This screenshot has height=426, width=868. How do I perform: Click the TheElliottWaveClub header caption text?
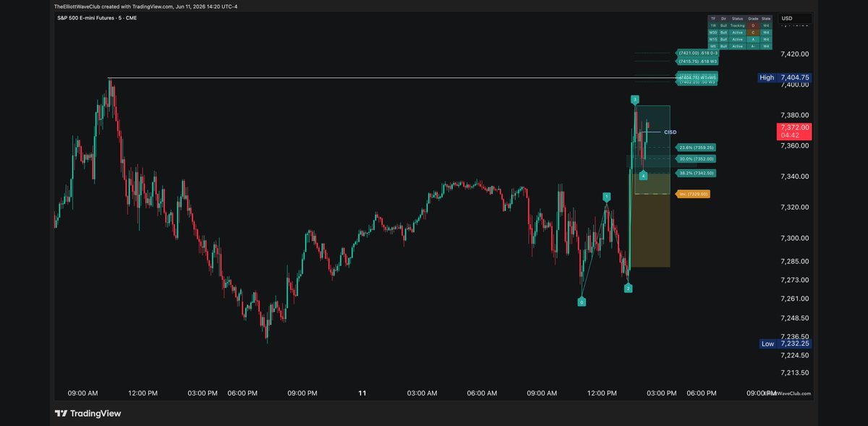145,6
